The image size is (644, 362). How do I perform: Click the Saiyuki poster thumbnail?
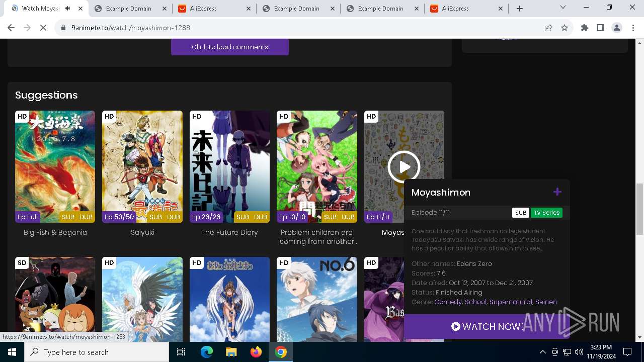click(x=142, y=166)
